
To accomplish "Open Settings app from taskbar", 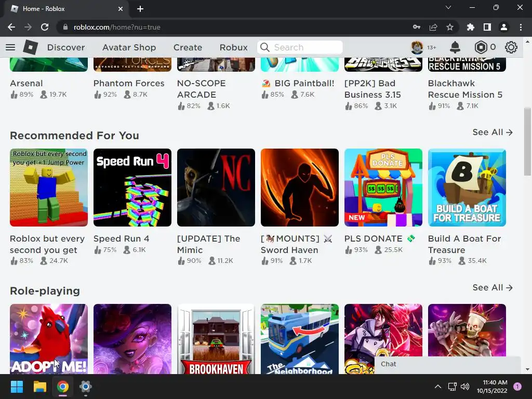I will click(86, 387).
